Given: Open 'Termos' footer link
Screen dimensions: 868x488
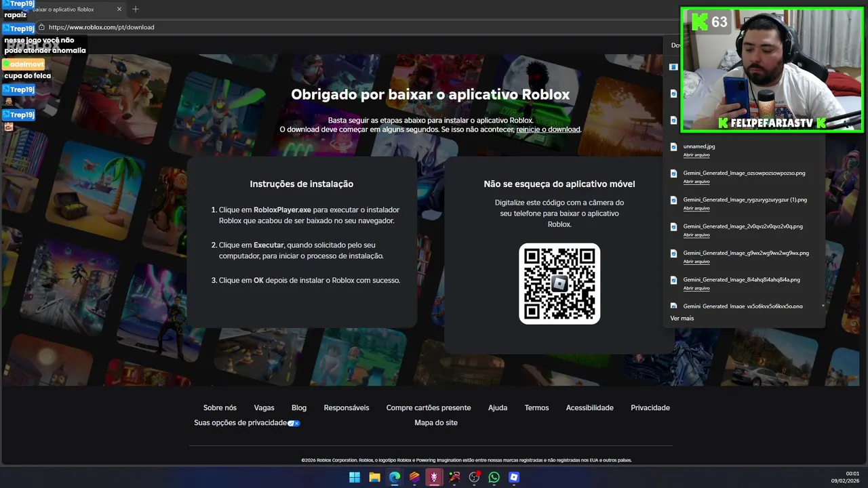Looking at the screenshot, I should coord(536,408).
